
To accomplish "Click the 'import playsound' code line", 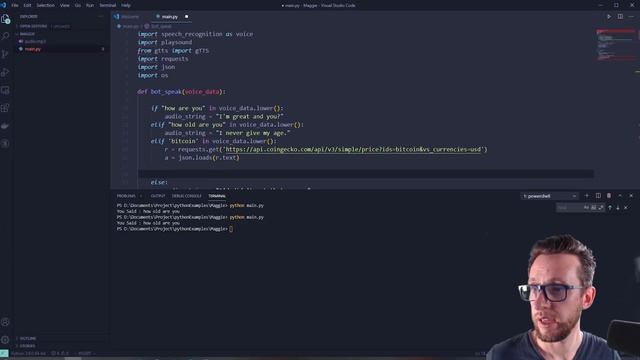I will (165, 42).
